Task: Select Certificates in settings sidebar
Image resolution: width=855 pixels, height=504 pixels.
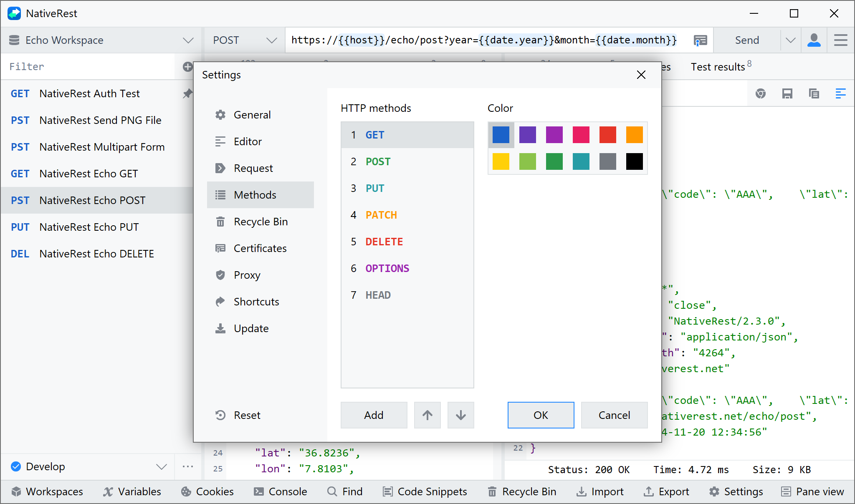Action: pos(260,248)
